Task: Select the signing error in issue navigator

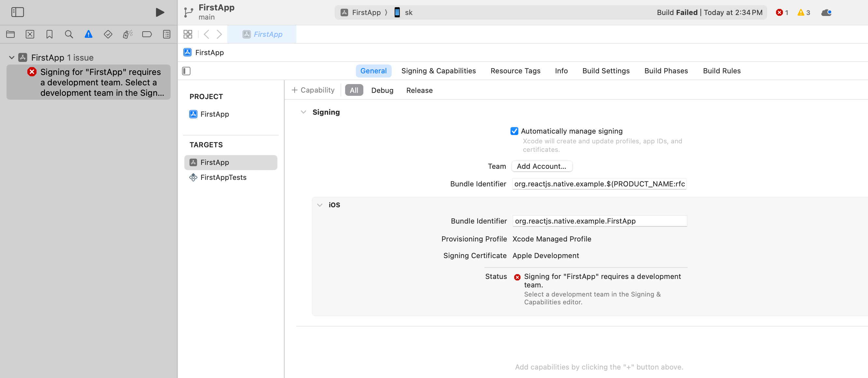Action: click(x=89, y=82)
